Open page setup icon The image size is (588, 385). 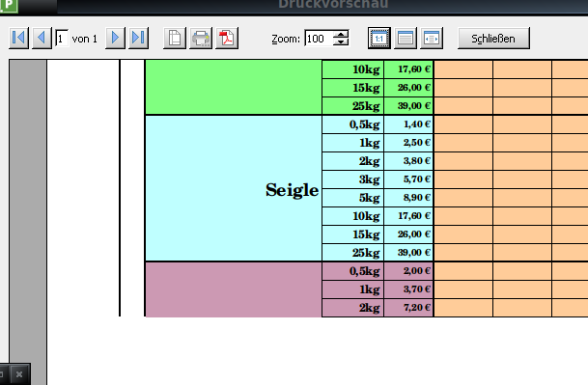pyautogui.click(x=175, y=38)
